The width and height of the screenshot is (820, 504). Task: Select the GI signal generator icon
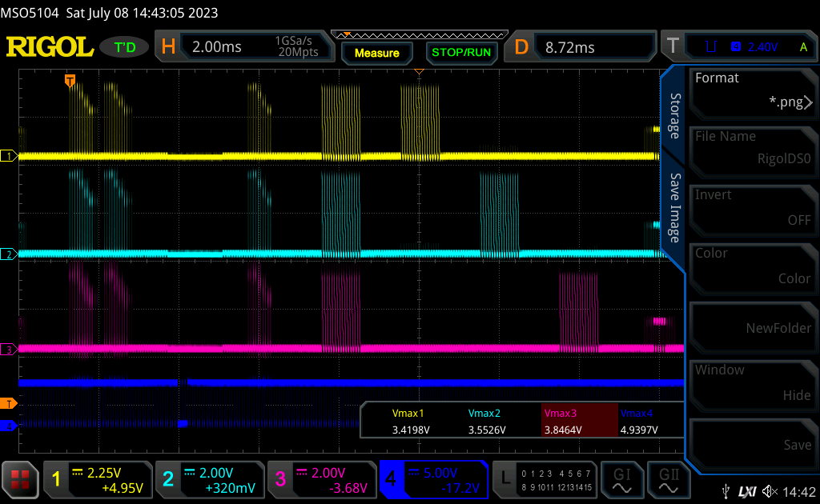pos(621,479)
